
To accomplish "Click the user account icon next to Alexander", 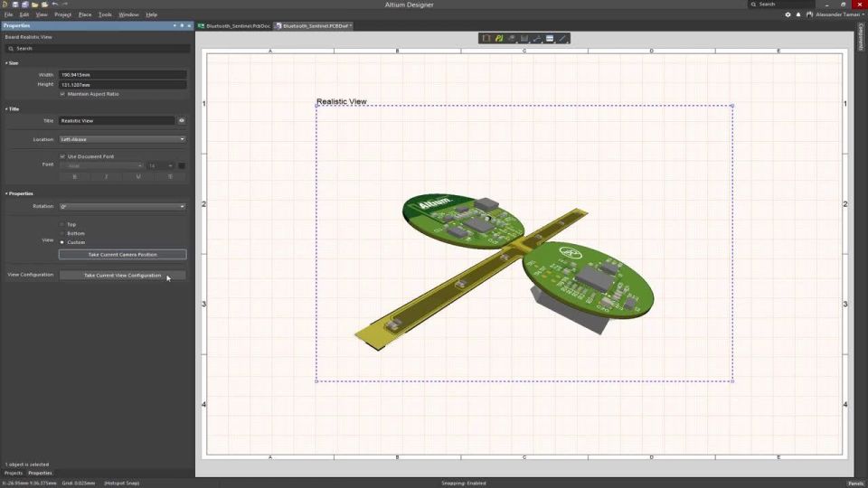I will point(809,14).
